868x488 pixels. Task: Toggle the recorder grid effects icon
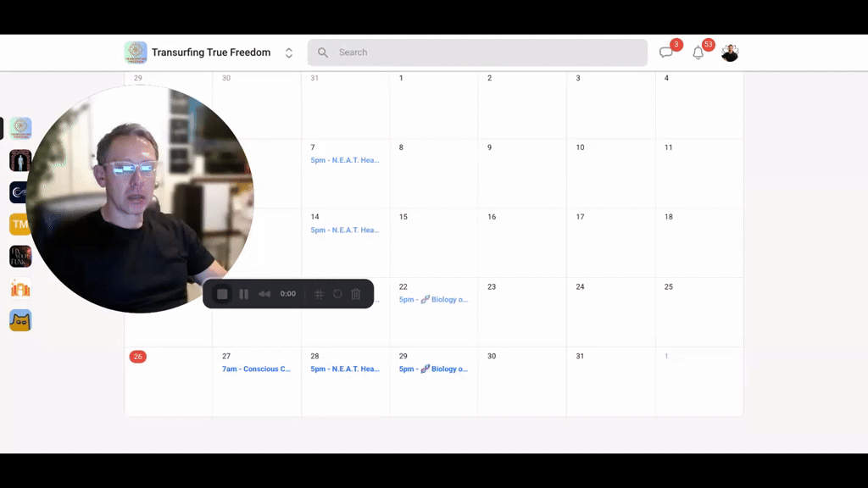point(320,294)
